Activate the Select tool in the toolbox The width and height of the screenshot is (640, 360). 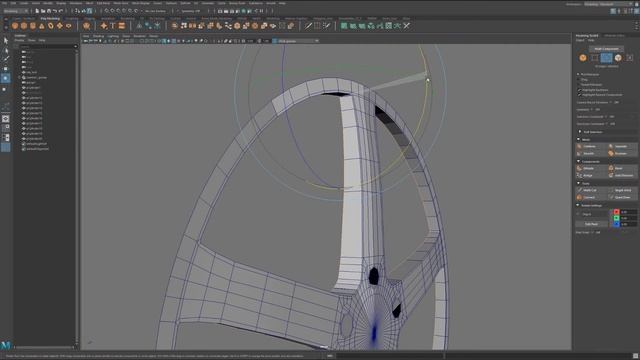point(6,41)
